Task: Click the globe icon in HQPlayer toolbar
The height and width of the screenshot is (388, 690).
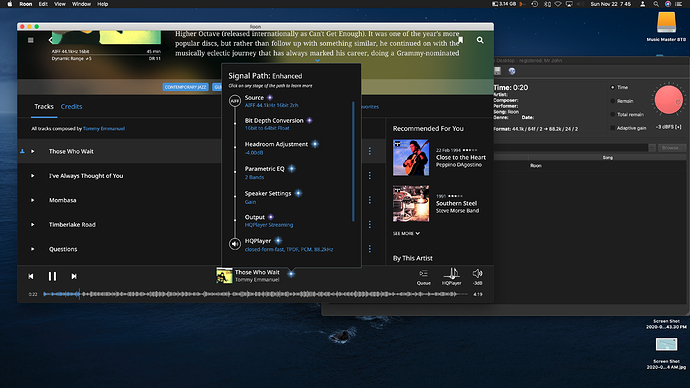Action: pos(512,71)
